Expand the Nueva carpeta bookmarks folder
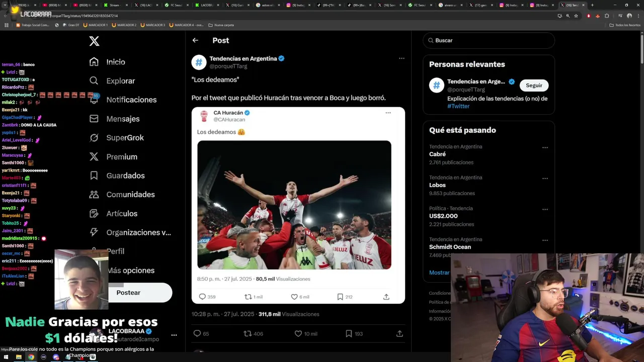Image resolution: width=644 pixels, height=362 pixels. pos(221,25)
